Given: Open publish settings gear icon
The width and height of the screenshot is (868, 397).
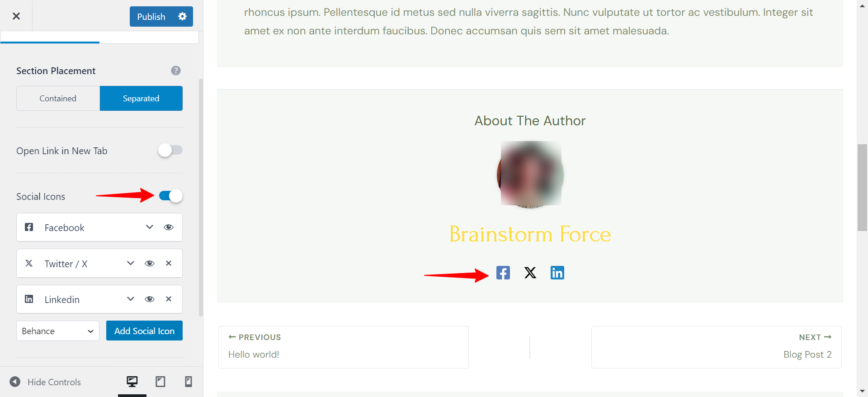Looking at the screenshot, I should (183, 16).
